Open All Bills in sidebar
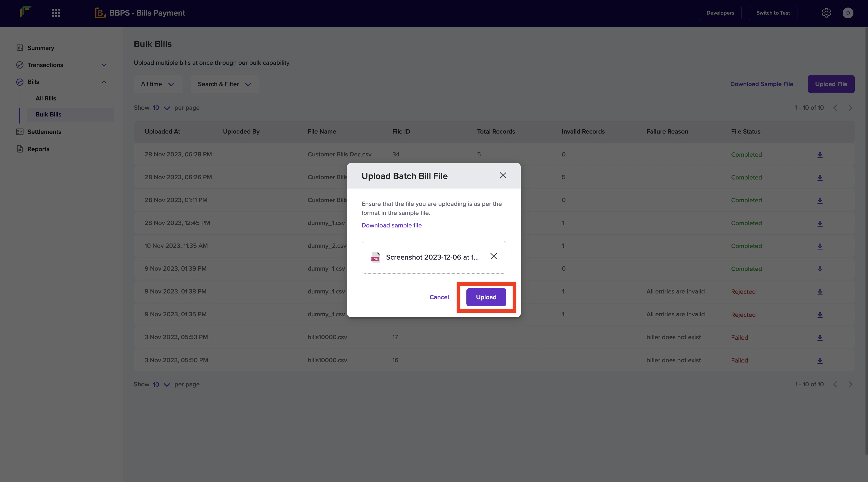The image size is (868, 482). coord(46,98)
